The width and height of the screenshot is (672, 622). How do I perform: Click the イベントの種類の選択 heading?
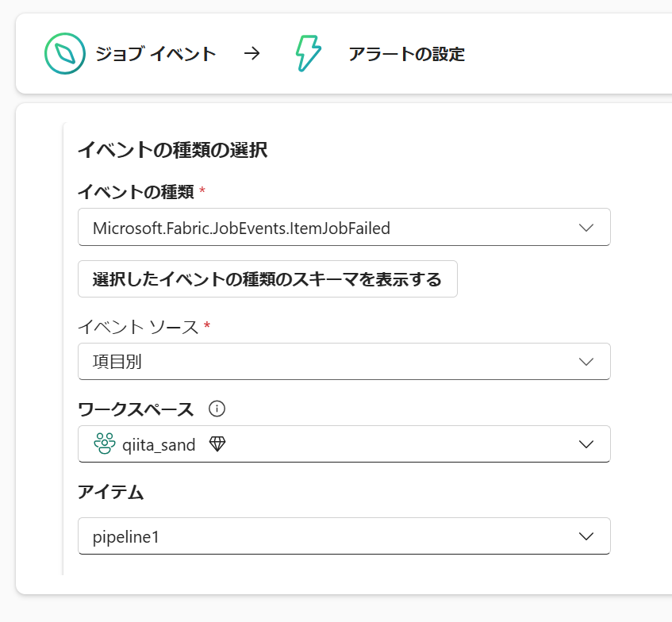172,149
